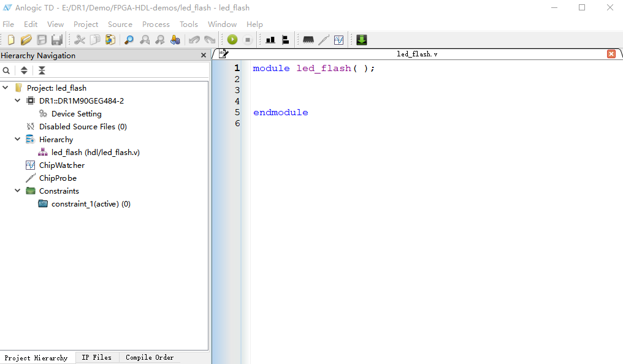The image size is (623, 364).
Task: Click the Find Previous icon
Action: 145,40
